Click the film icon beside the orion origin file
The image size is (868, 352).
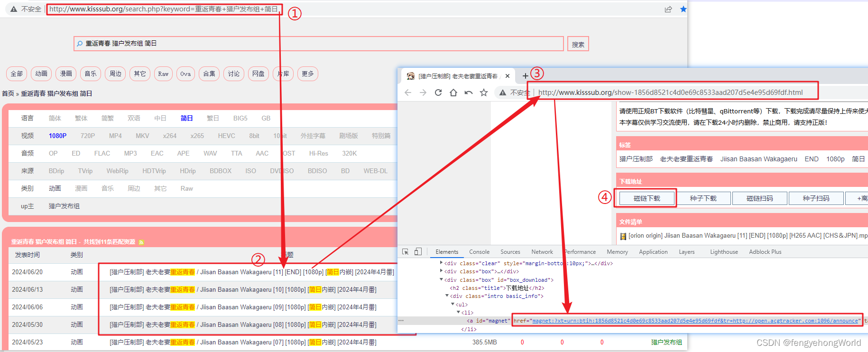tap(623, 236)
